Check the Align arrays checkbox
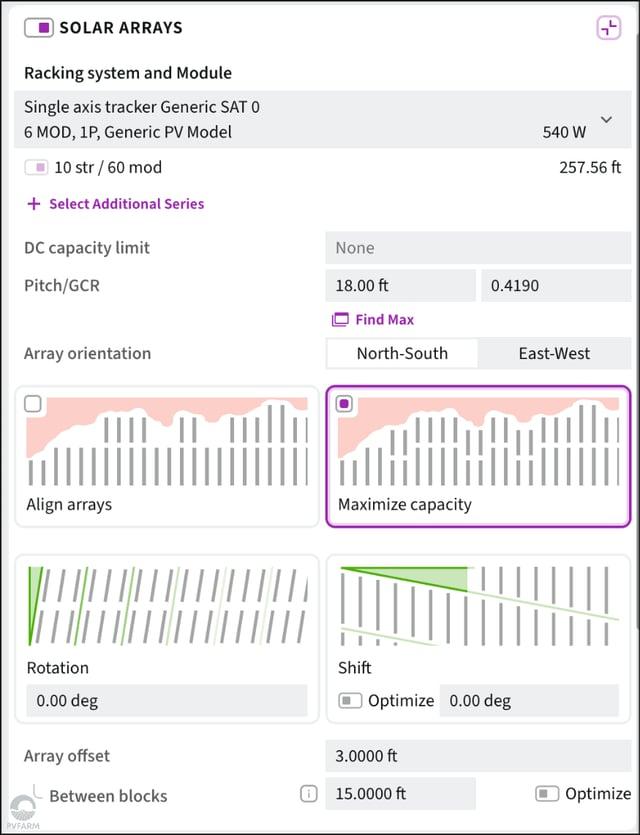Viewport: 640px width, 835px height. (x=33, y=404)
